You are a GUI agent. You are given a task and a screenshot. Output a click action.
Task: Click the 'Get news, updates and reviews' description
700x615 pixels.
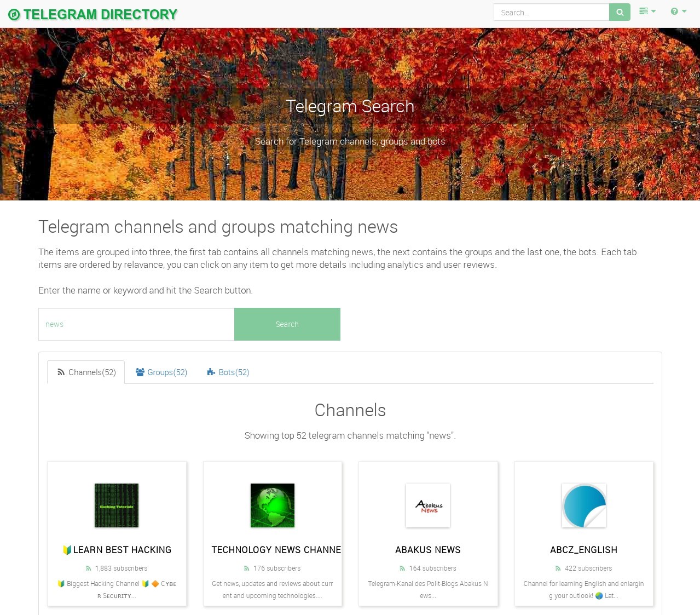pyautogui.click(x=273, y=590)
